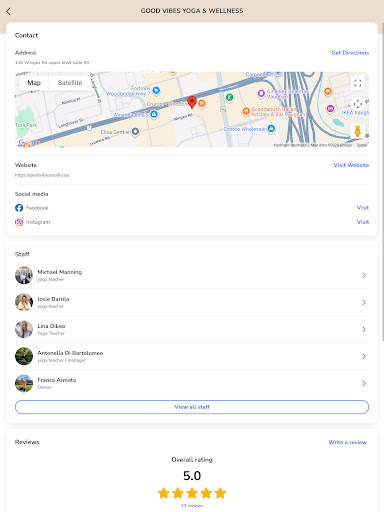The width and height of the screenshot is (384, 512).
Task: Click the orange restaurant marker near pin
Action: (201, 103)
